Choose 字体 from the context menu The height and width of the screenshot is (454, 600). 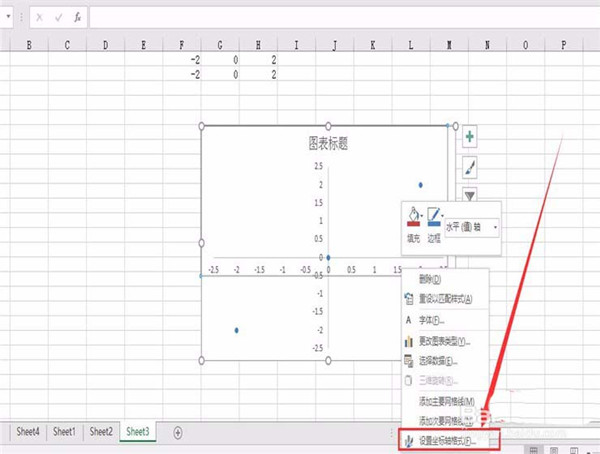tap(433, 320)
